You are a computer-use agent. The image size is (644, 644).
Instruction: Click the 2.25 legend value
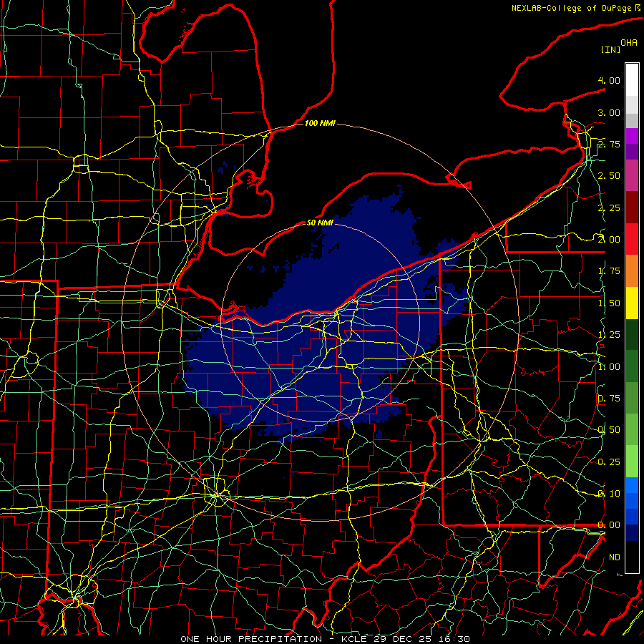coord(609,208)
